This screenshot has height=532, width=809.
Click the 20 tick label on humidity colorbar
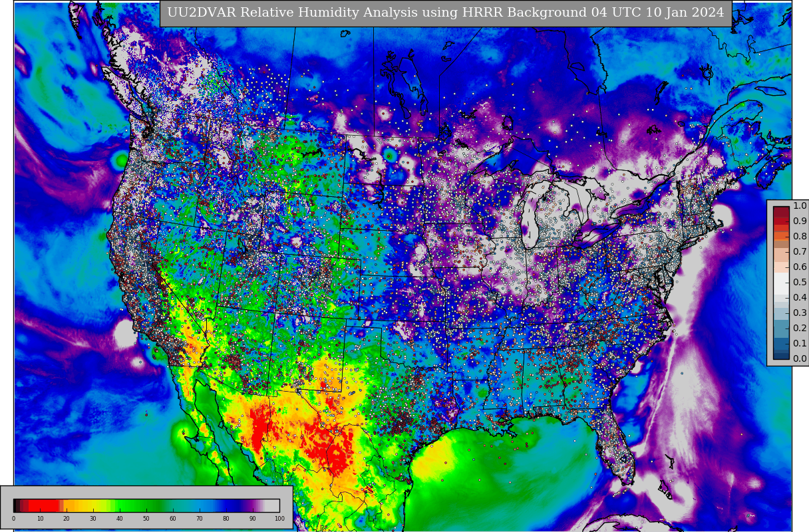67,519
